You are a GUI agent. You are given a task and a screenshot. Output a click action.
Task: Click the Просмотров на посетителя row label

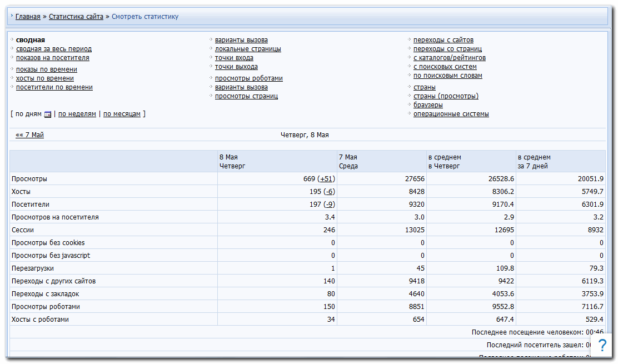click(x=55, y=217)
